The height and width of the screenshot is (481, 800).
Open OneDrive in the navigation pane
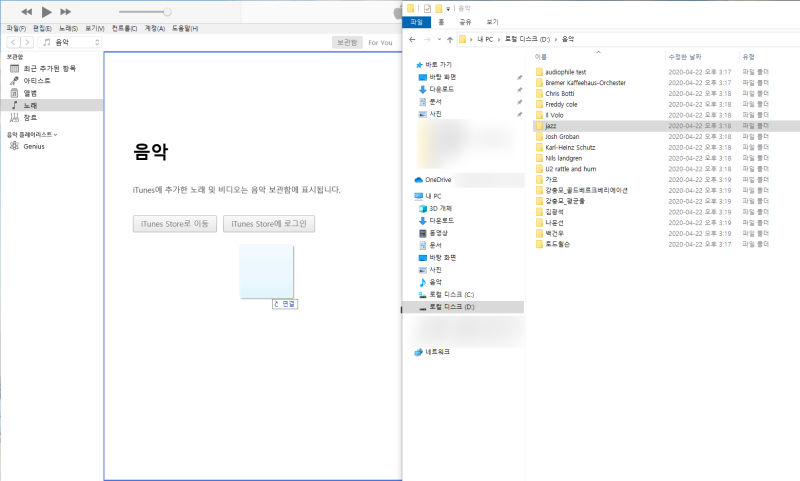(438, 180)
